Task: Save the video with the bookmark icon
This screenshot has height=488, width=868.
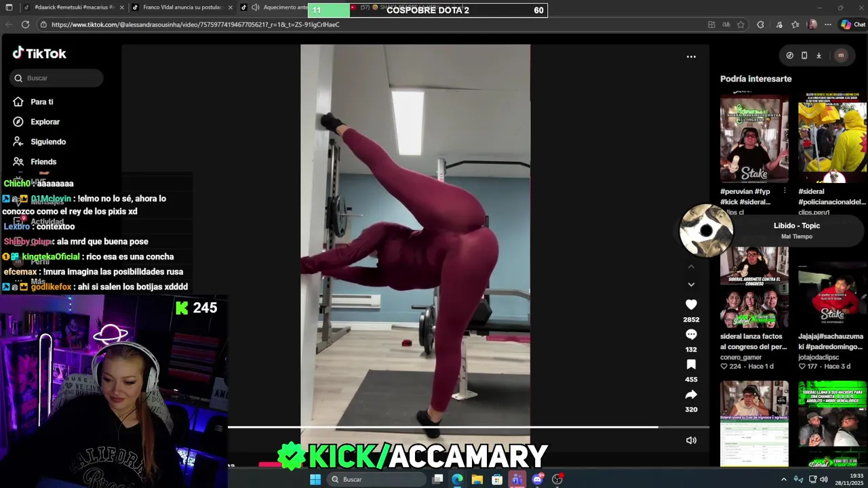Action: point(691,365)
